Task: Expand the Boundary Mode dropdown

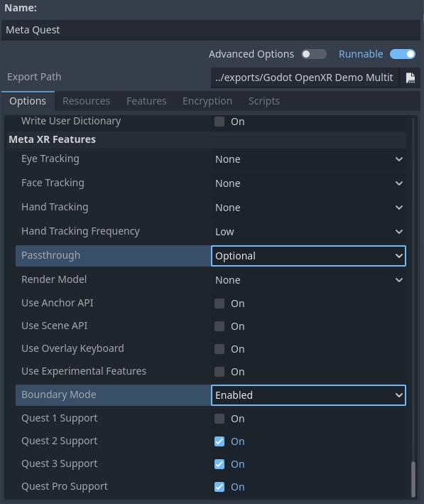Action: click(x=308, y=395)
